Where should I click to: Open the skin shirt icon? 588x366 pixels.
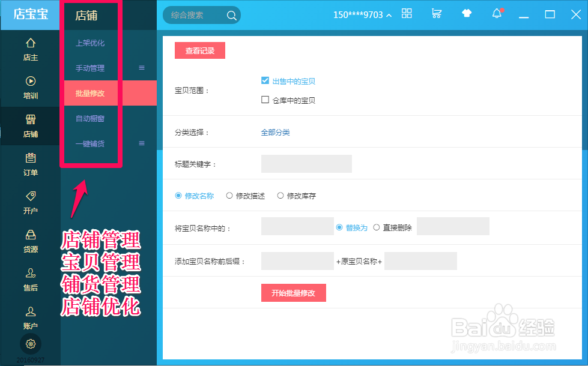coord(467,13)
